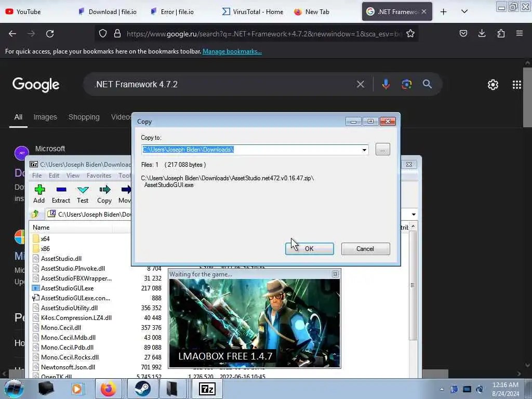Open the 7-Zip Edit menu
The height and width of the screenshot is (399, 532).
coord(54,176)
